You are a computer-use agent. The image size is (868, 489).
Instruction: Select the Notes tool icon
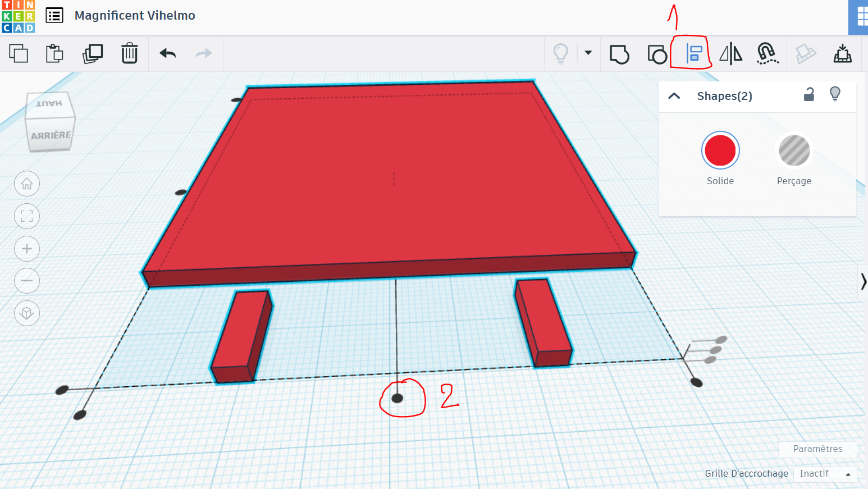(x=806, y=54)
